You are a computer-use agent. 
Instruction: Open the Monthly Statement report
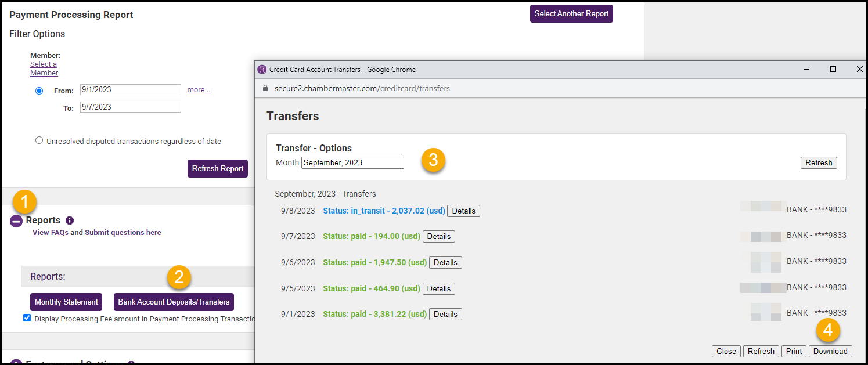66,302
